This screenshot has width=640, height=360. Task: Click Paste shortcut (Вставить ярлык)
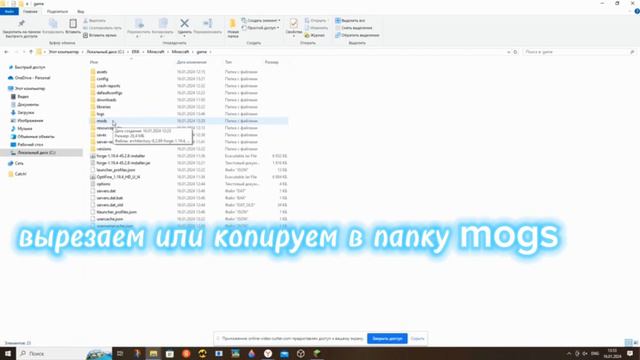pyautogui.click(x=100, y=35)
